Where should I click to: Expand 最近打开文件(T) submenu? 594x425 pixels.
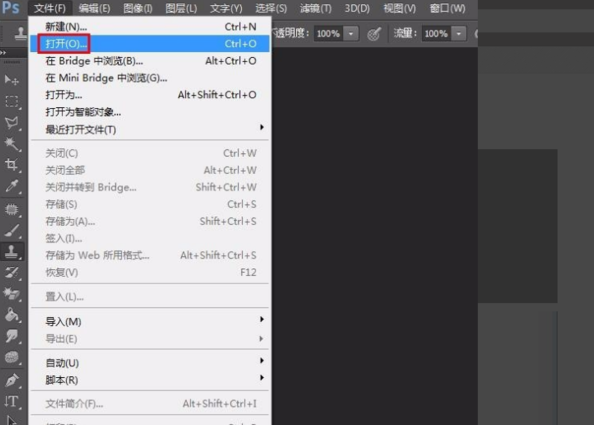150,129
